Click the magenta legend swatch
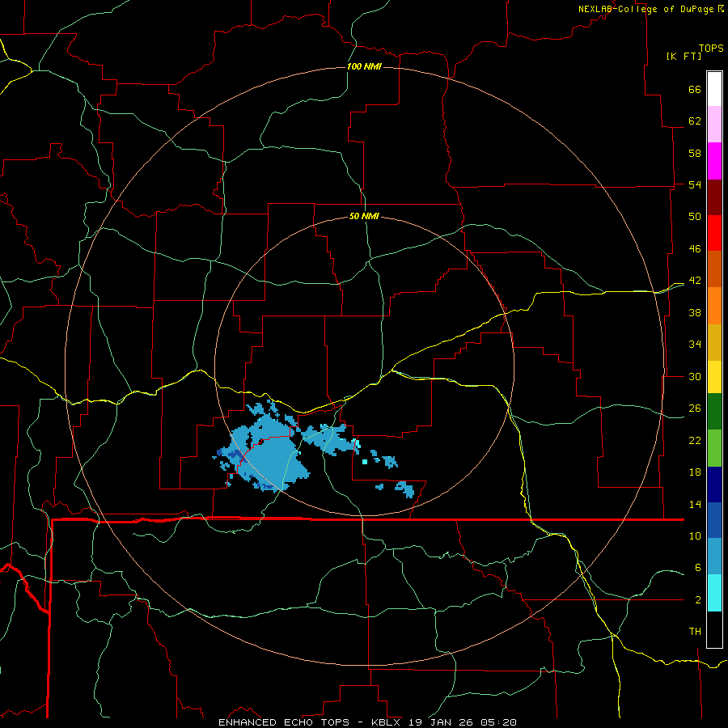This screenshot has width=728, height=728. [714, 161]
